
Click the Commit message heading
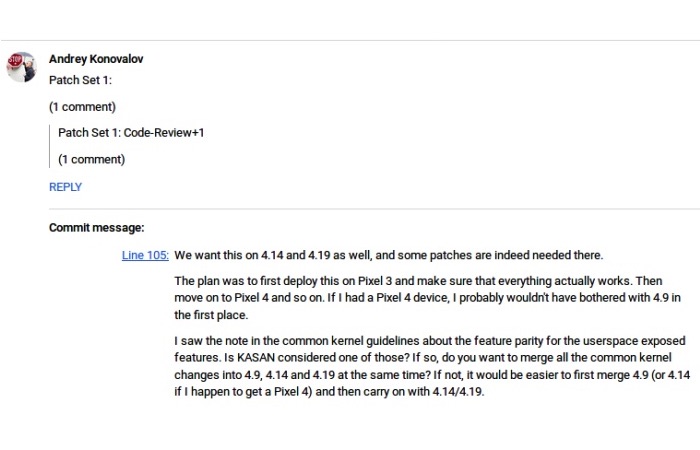(96, 228)
